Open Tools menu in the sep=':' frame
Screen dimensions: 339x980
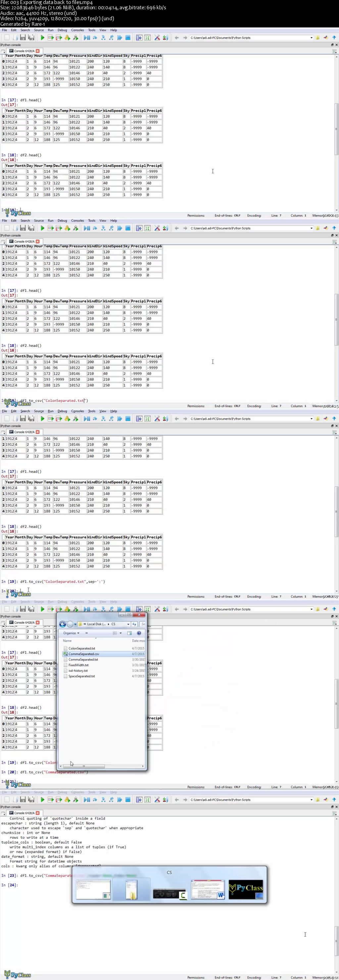92,411
